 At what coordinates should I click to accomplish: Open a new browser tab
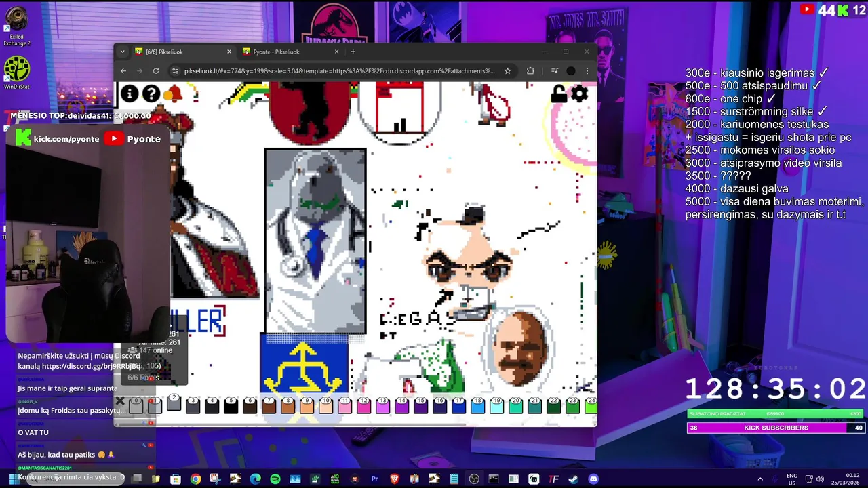coord(353,52)
